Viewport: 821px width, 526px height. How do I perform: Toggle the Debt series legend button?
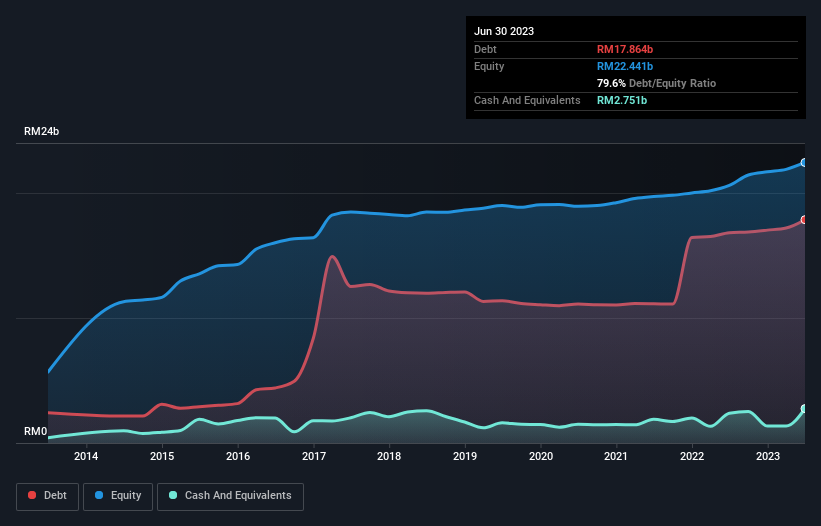click(47, 496)
